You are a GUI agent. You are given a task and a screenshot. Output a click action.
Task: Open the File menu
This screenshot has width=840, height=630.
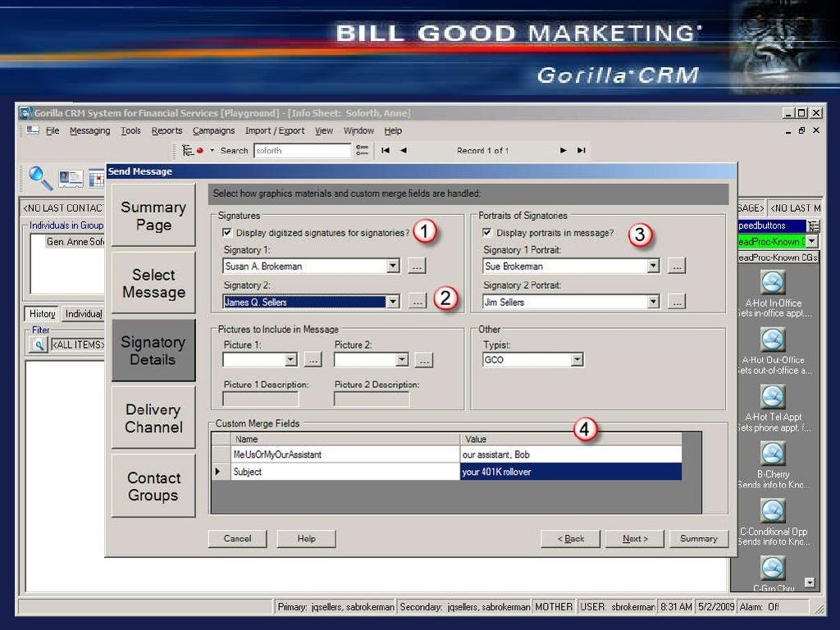click(x=52, y=130)
